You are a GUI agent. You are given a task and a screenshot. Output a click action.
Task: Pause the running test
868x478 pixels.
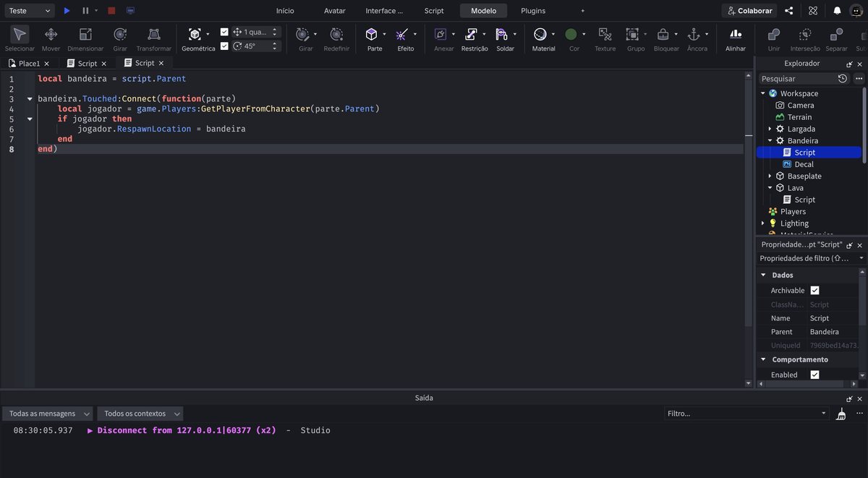point(85,11)
